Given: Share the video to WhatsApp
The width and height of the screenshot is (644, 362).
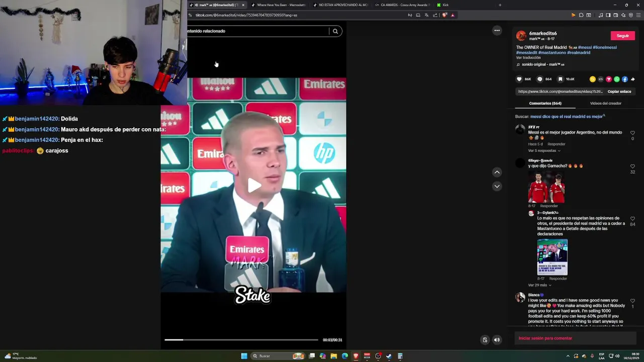Looking at the screenshot, I should coord(617,79).
